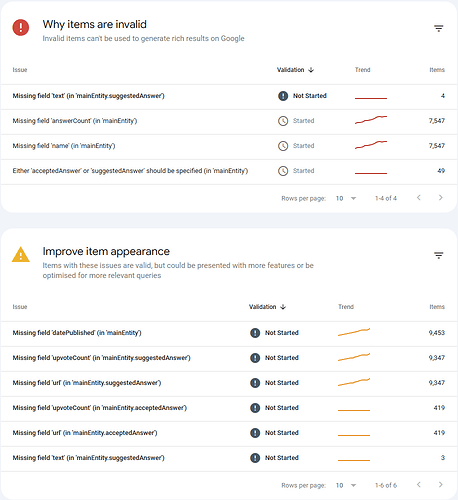The width and height of the screenshot is (458, 500).
Task: Click trend sparkline for 'answerCount' issue
Action: tap(371, 120)
